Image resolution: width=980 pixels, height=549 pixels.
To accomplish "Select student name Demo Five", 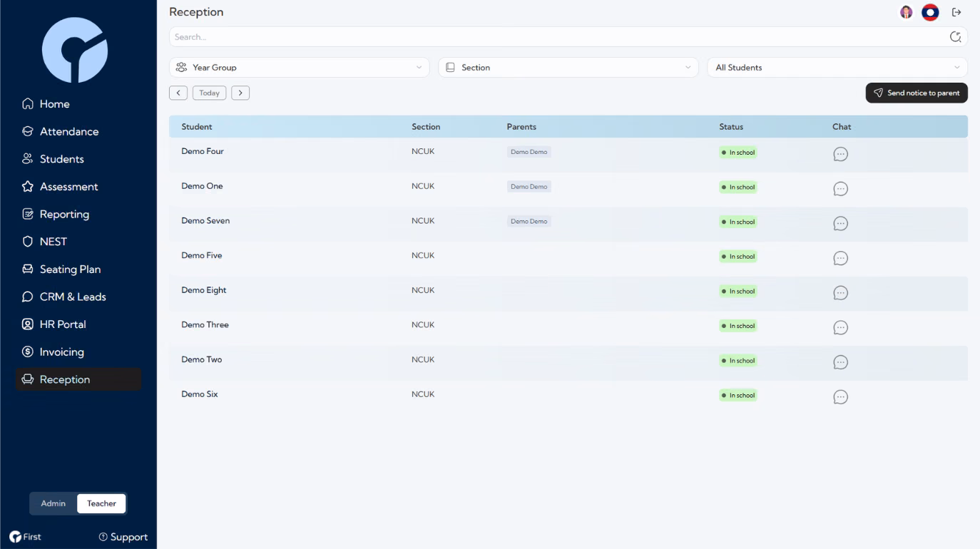I will pyautogui.click(x=202, y=255).
